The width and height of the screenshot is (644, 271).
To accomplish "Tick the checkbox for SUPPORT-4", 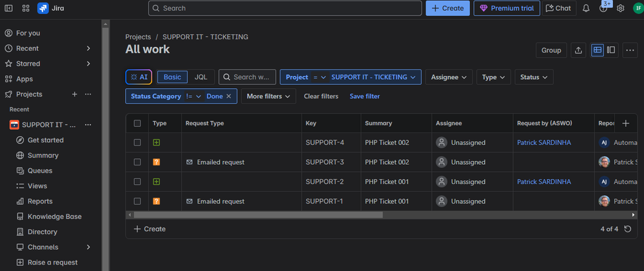I will tap(137, 143).
